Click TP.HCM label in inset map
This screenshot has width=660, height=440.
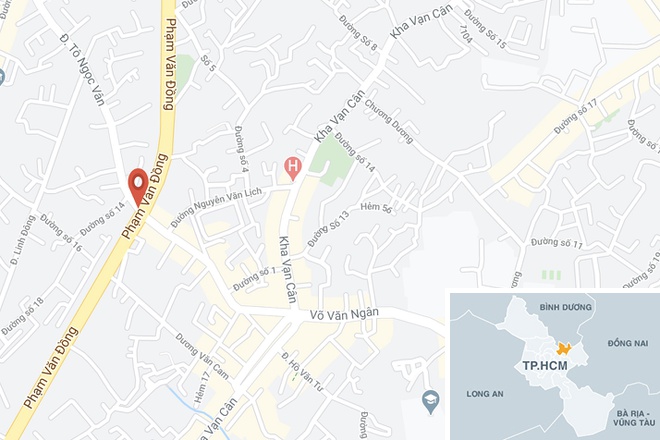coord(545,365)
